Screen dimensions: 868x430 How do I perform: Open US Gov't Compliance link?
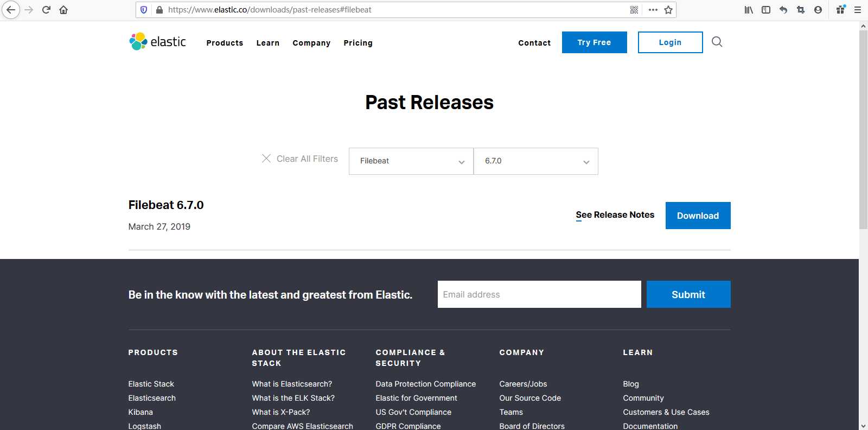(x=413, y=412)
